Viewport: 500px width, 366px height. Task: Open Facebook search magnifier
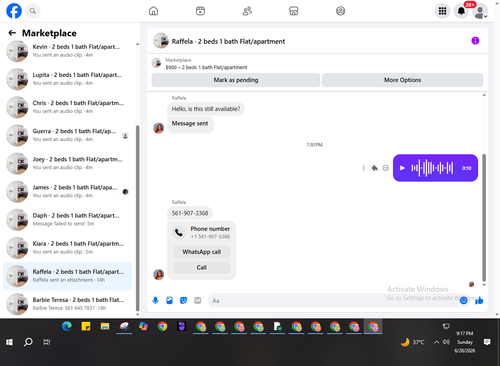(x=33, y=11)
